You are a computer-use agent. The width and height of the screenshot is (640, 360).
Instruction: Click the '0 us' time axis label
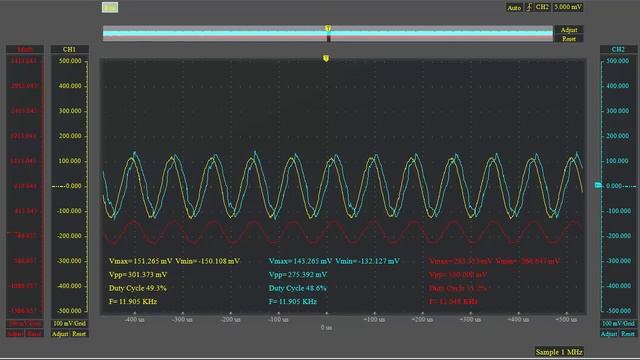pos(326,327)
